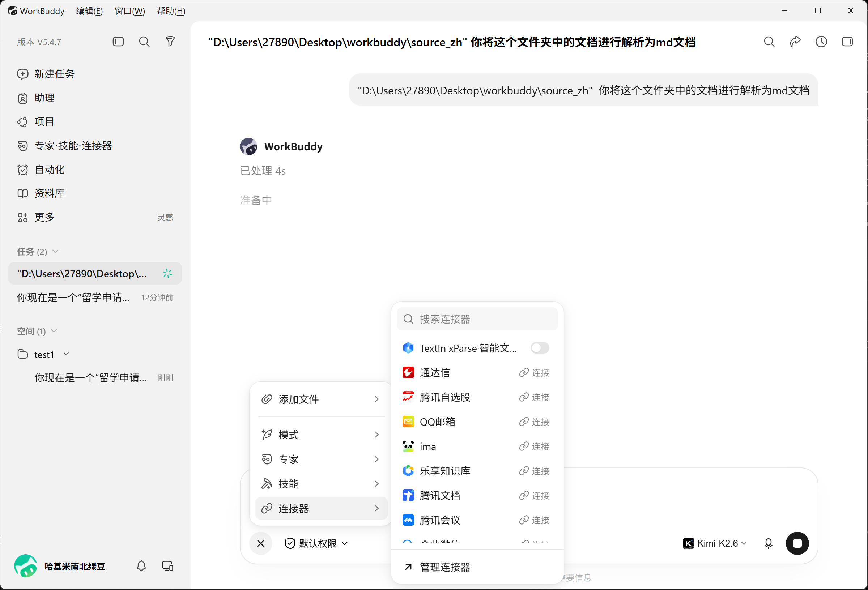
Task: Open 资料库 in the sidebar
Action: 95,193
